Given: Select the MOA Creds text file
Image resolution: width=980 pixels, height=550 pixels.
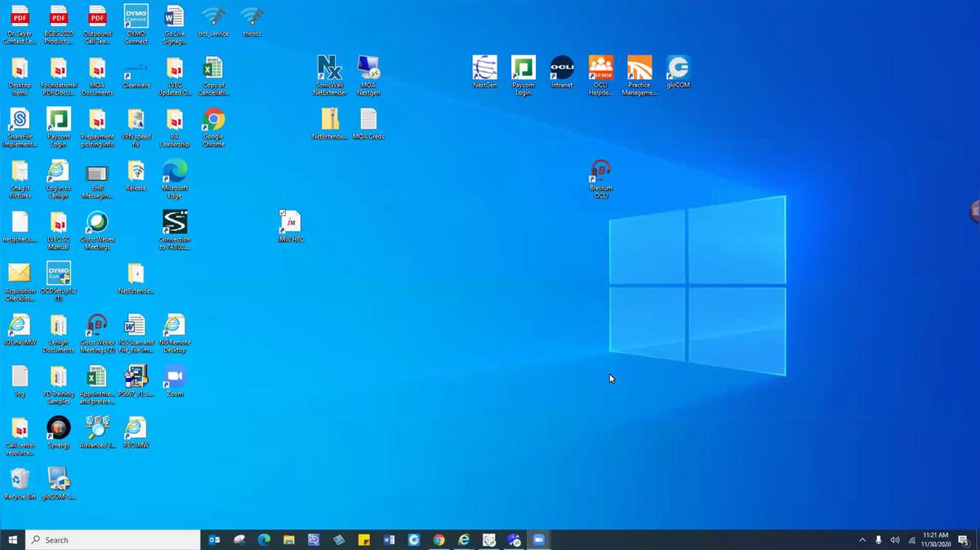Looking at the screenshot, I should (x=368, y=120).
